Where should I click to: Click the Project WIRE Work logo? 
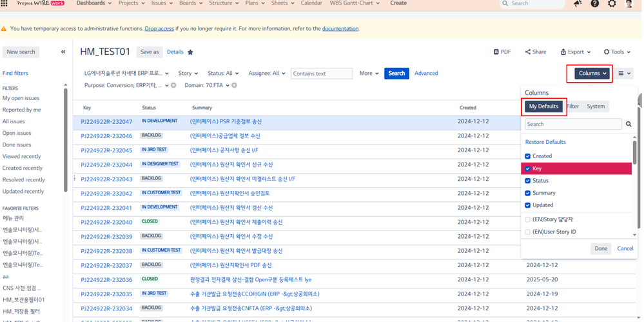(41, 3)
